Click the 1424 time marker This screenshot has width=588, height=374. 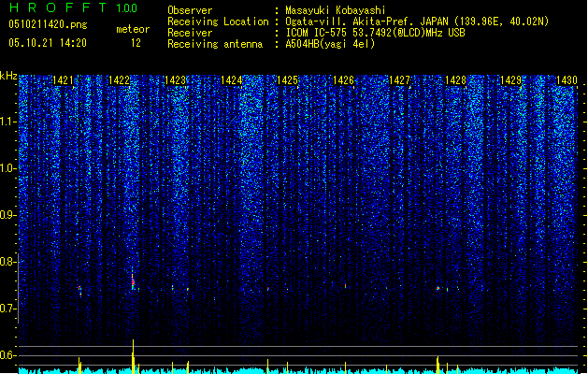pos(232,80)
